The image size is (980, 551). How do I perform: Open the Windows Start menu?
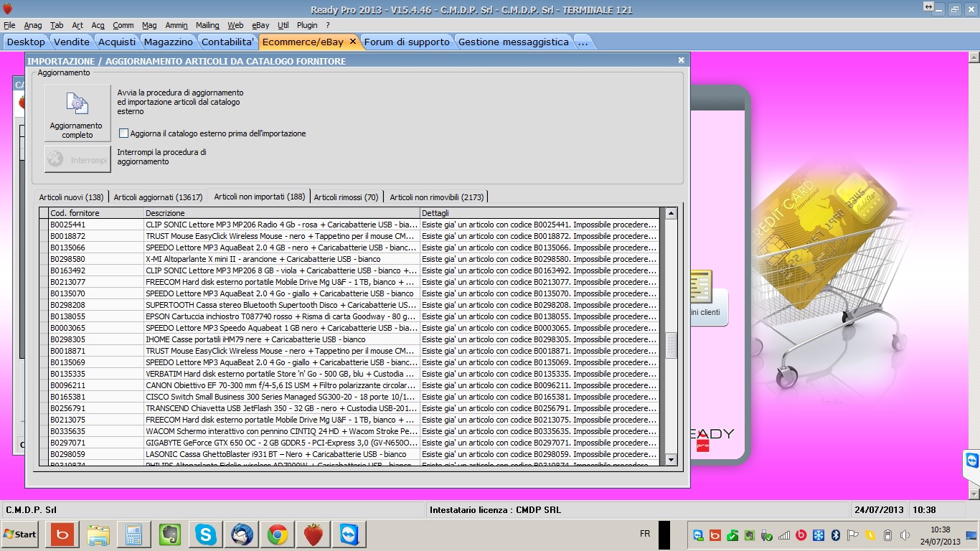click(20, 534)
